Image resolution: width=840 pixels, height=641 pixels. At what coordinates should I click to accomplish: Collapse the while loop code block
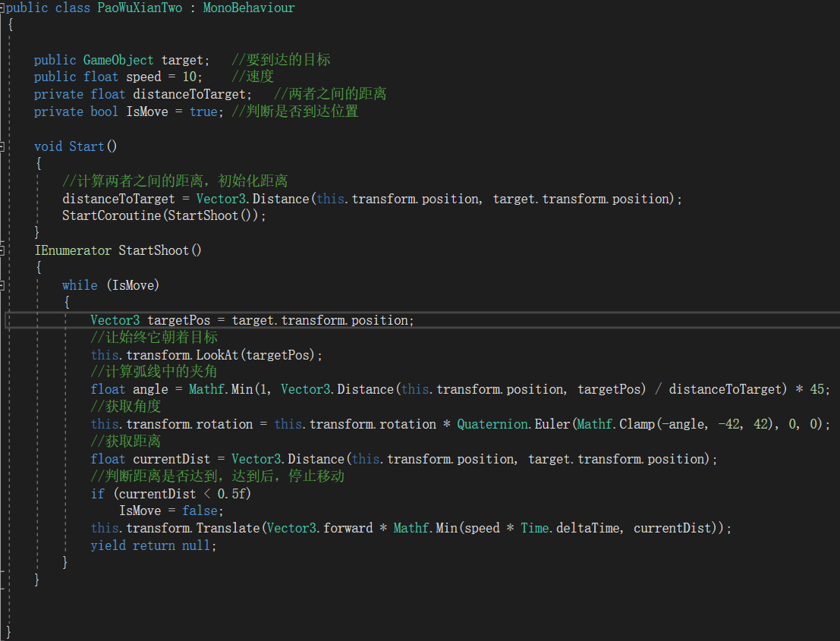(x=4, y=285)
